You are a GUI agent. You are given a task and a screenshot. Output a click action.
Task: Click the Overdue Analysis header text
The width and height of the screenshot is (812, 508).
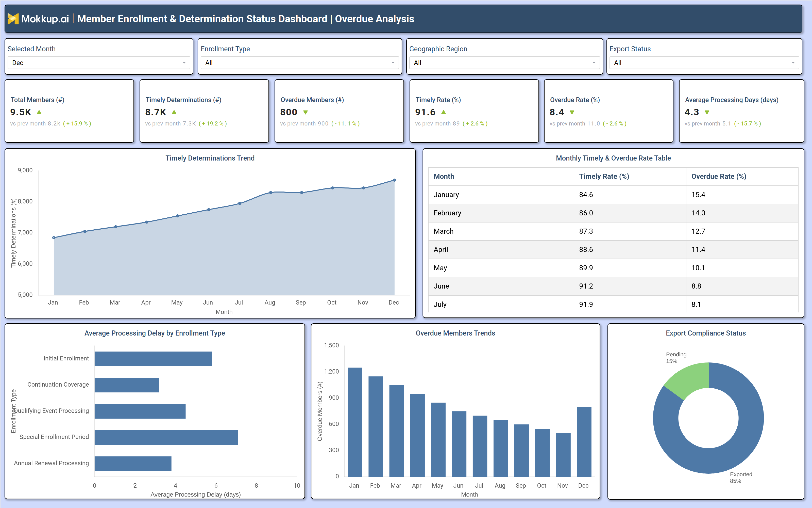(375, 19)
